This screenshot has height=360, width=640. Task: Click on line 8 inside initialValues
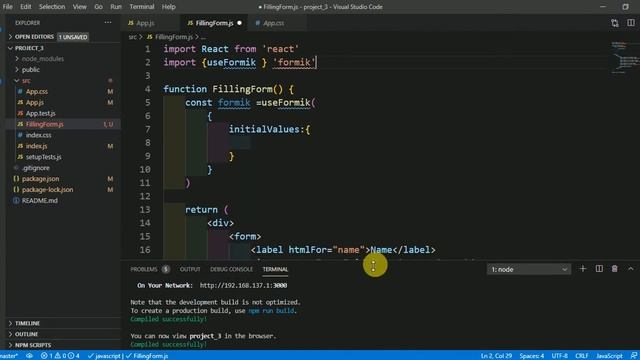pyautogui.click(x=239, y=142)
